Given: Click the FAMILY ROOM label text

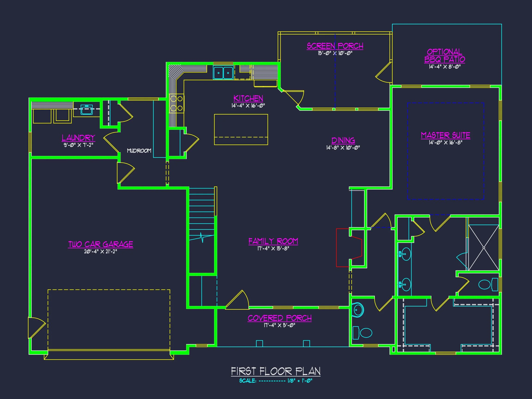Looking at the screenshot, I should [273, 241].
